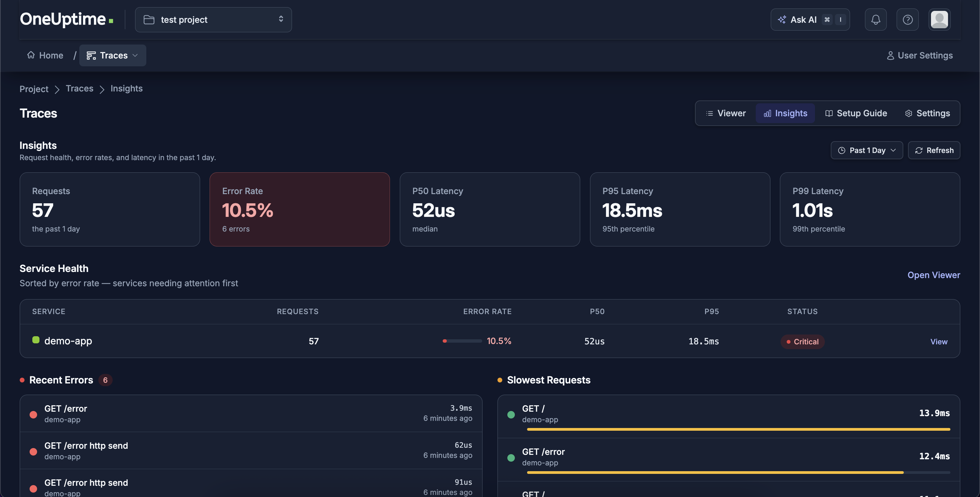Click the REQUESTS column header

click(x=297, y=312)
